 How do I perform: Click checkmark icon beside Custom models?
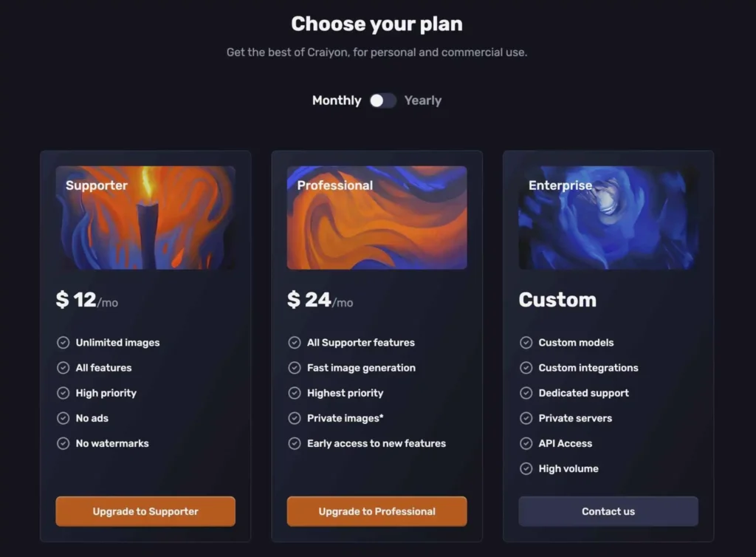click(x=526, y=342)
